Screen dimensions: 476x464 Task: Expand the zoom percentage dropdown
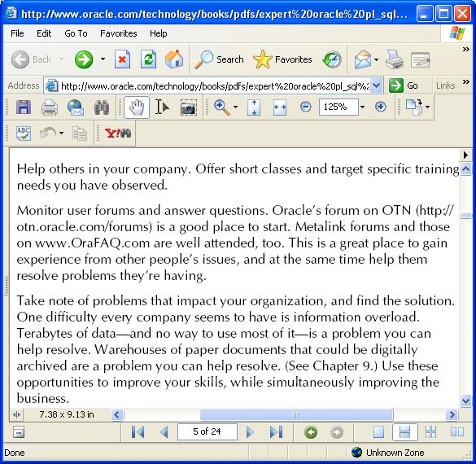362,107
